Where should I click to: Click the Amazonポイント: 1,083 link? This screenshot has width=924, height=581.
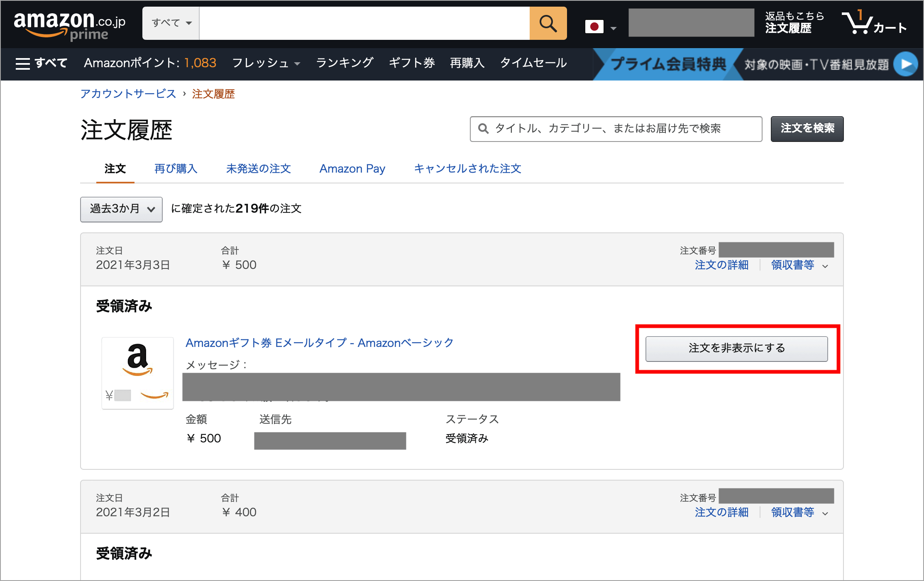click(x=150, y=63)
